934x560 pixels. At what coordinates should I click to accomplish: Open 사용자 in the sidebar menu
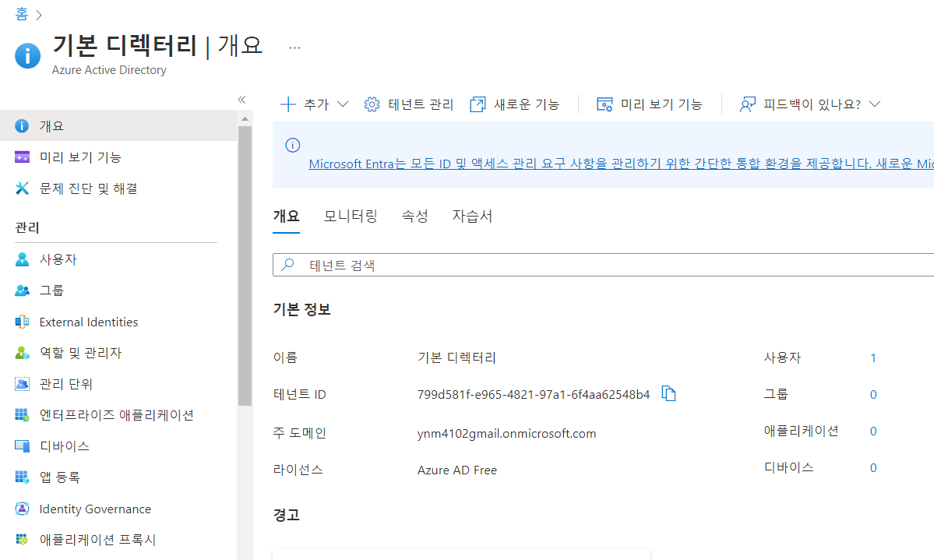(x=118, y=259)
